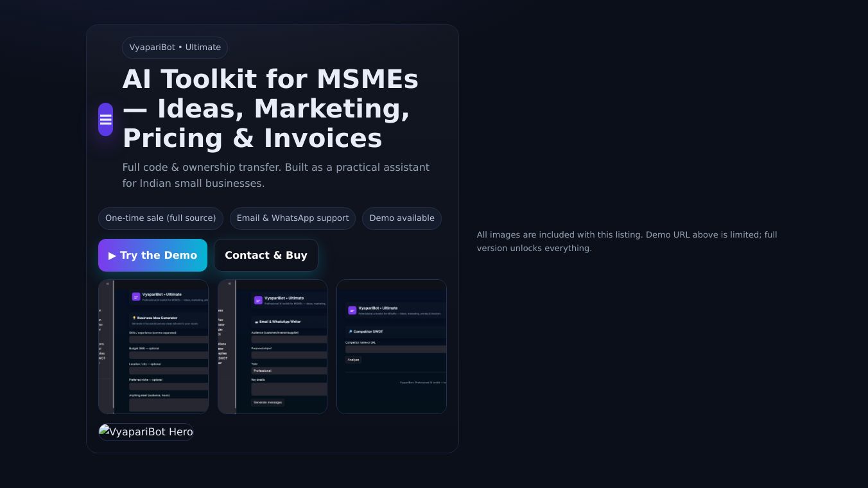Click the Generate messages button in screenshot
868x488 pixels.
coord(268,403)
